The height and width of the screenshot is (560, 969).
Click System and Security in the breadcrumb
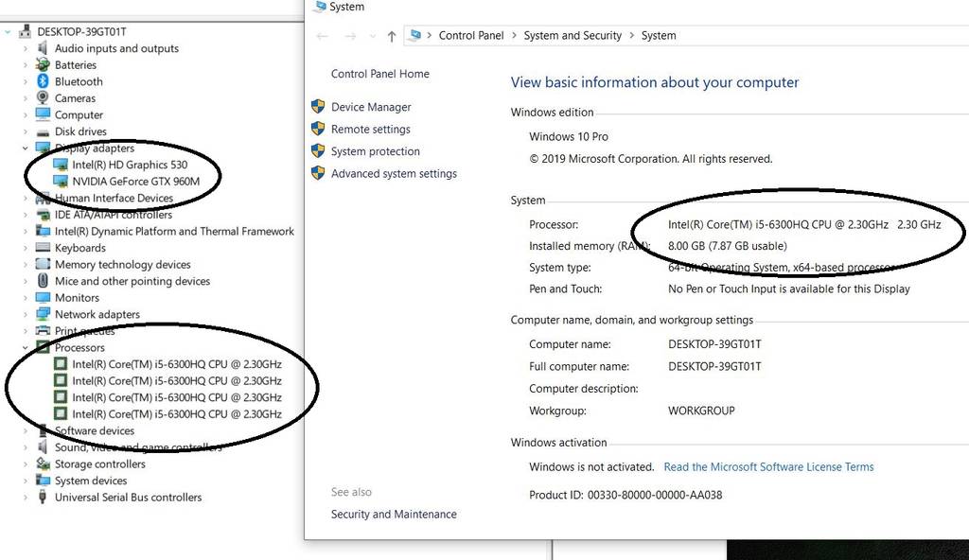573,36
